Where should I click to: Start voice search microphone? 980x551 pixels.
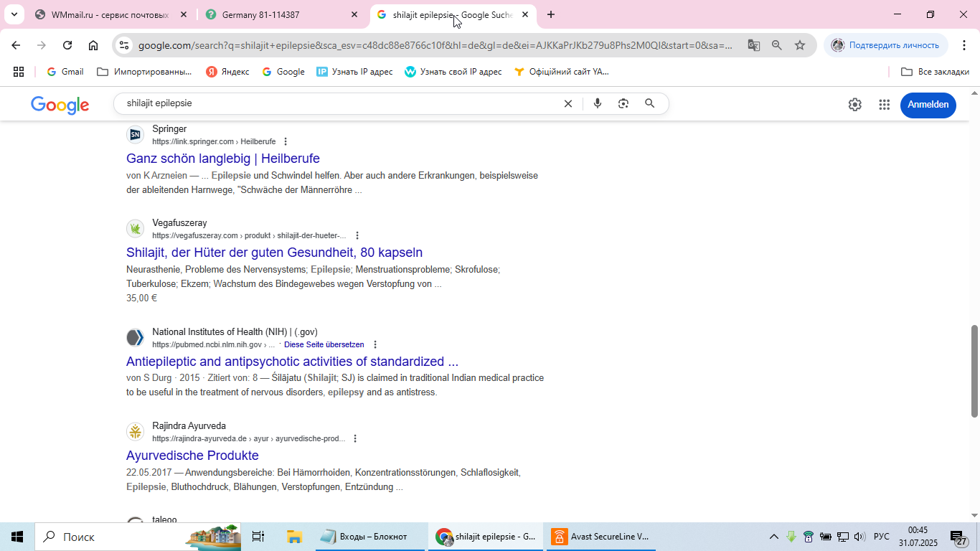click(598, 104)
